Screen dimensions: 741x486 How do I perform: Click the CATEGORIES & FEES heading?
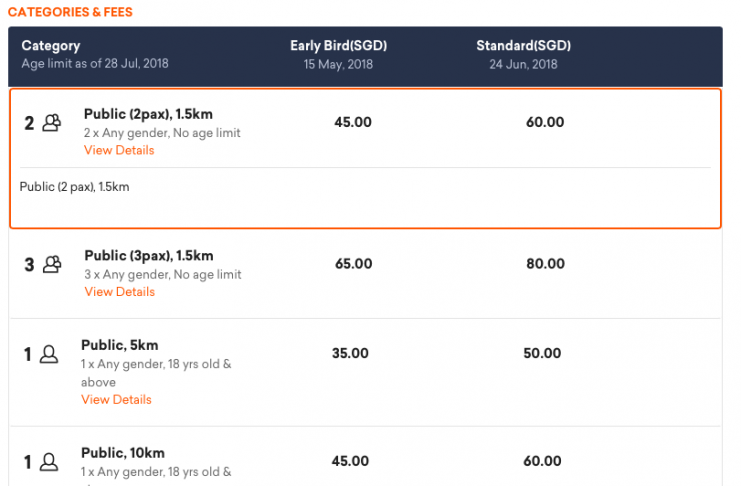(x=70, y=12)
